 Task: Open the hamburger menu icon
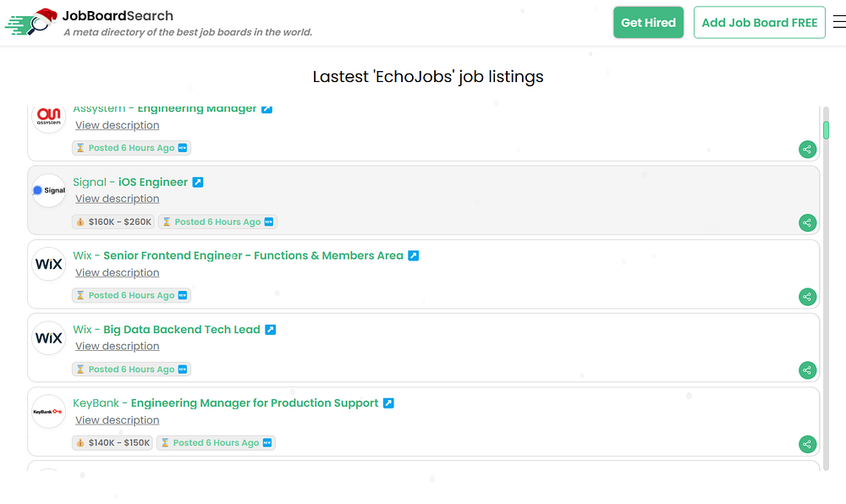839,22
